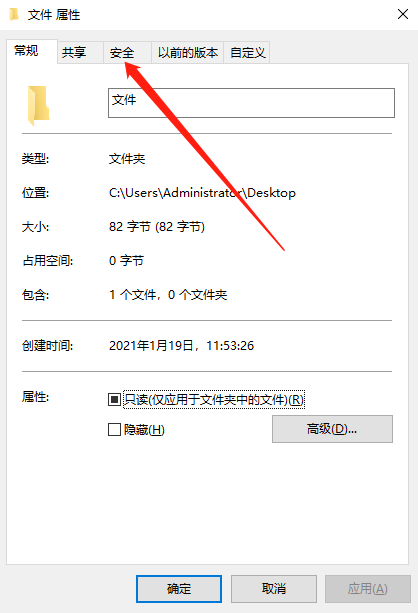Click the 1 个文件，0 个文件夹 contents text

point(168,294)
